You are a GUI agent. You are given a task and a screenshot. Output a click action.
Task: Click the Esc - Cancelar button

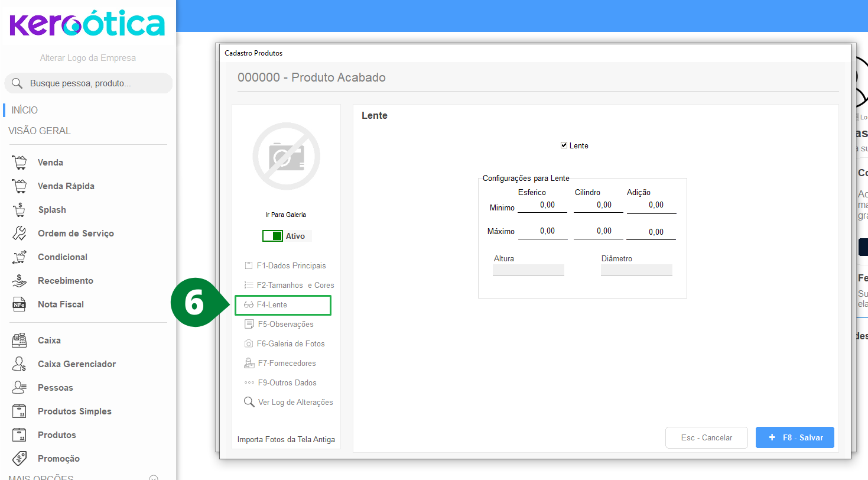tap(707, 437)
